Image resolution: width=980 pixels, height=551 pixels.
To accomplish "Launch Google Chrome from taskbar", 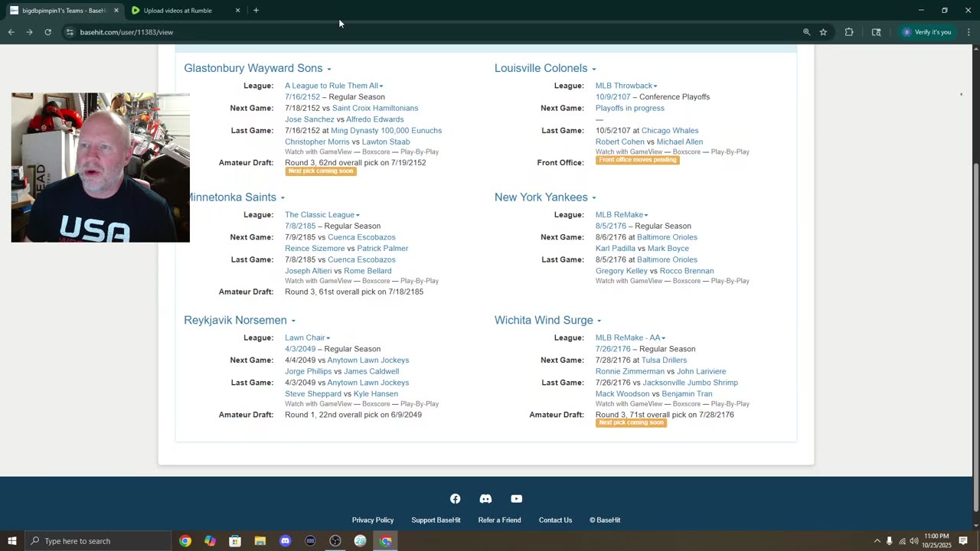I will [x=185, y=541].
